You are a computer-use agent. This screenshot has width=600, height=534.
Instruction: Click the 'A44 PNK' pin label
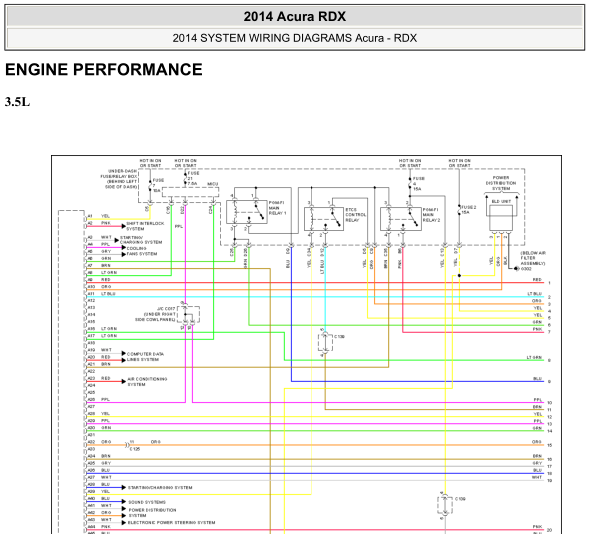[x=99, y=527]
